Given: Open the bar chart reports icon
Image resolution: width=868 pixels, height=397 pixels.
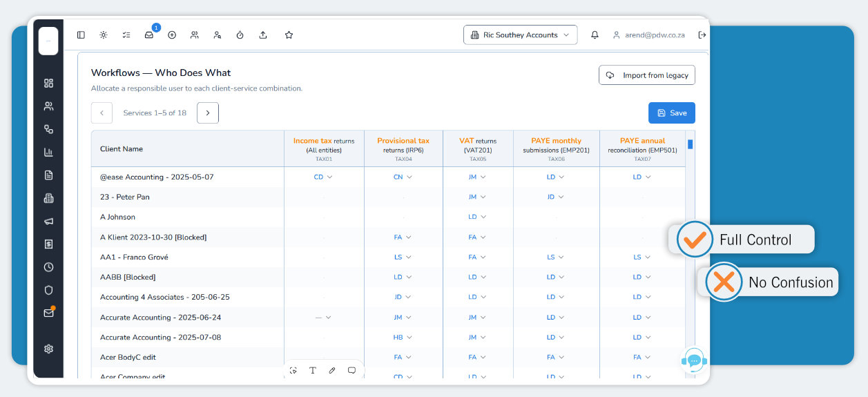Looking at the screenshot, I should pos(48,153).
